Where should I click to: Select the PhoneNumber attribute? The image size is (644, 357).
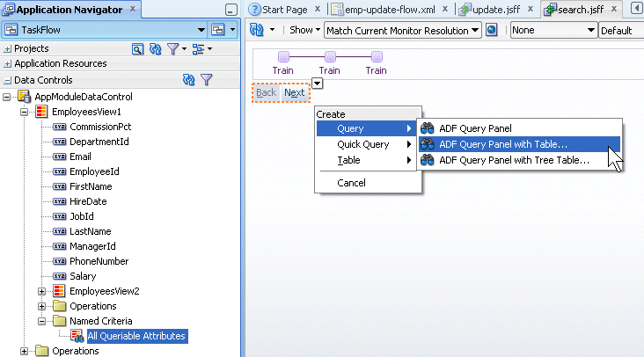coord(99,261)
